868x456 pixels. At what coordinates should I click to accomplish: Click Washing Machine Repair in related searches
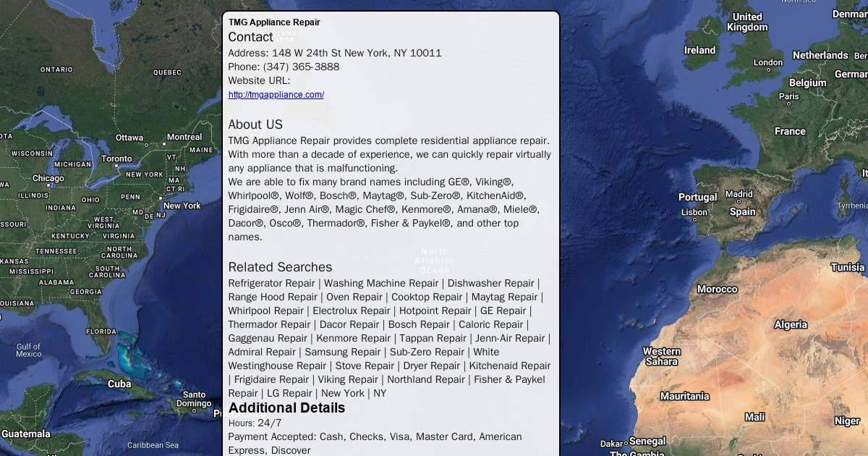(x=381, y=283)
